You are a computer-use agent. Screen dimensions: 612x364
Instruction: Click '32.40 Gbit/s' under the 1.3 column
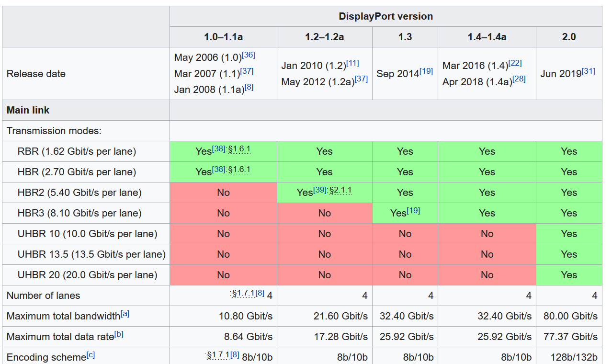pyautogui.click(x=406, y=316)
